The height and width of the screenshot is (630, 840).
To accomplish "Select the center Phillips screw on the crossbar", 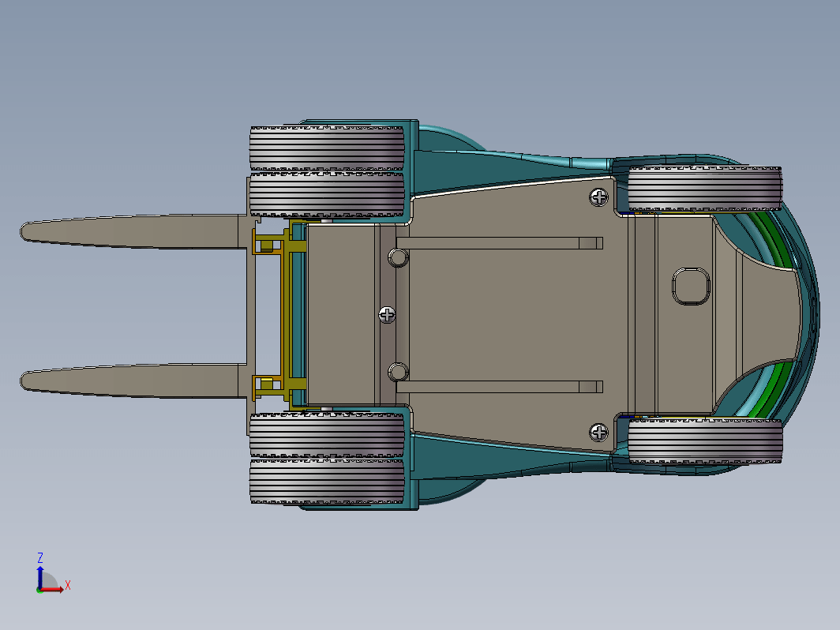I will pos(387,315).
